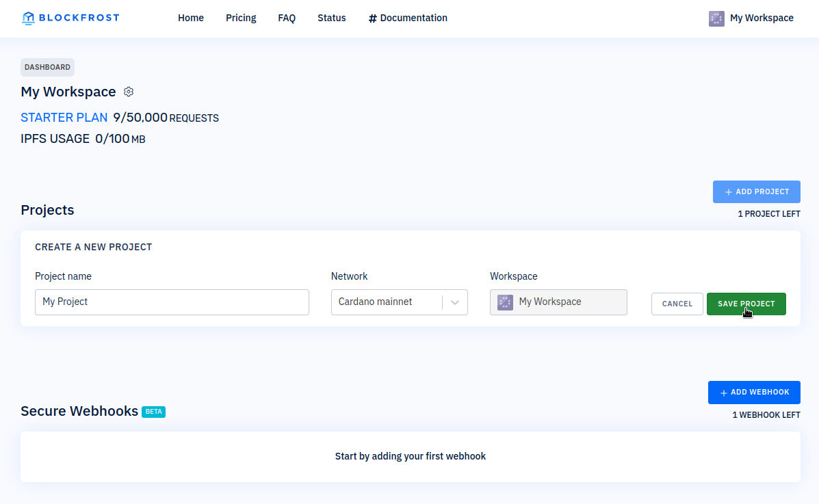This screenshot has height=504, width=819.
Task: Click the hash icon next to Documentation
Action: point(372,18)
